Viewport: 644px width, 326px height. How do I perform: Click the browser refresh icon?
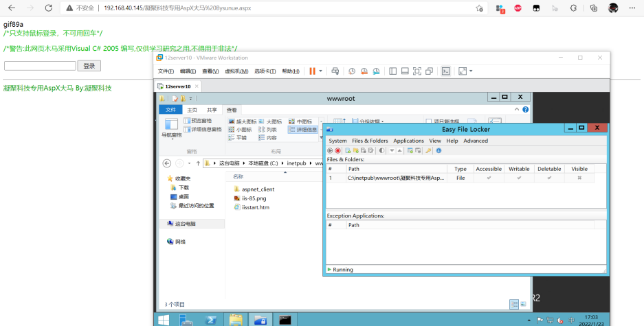pyautogui.click(x=49, y=8)
